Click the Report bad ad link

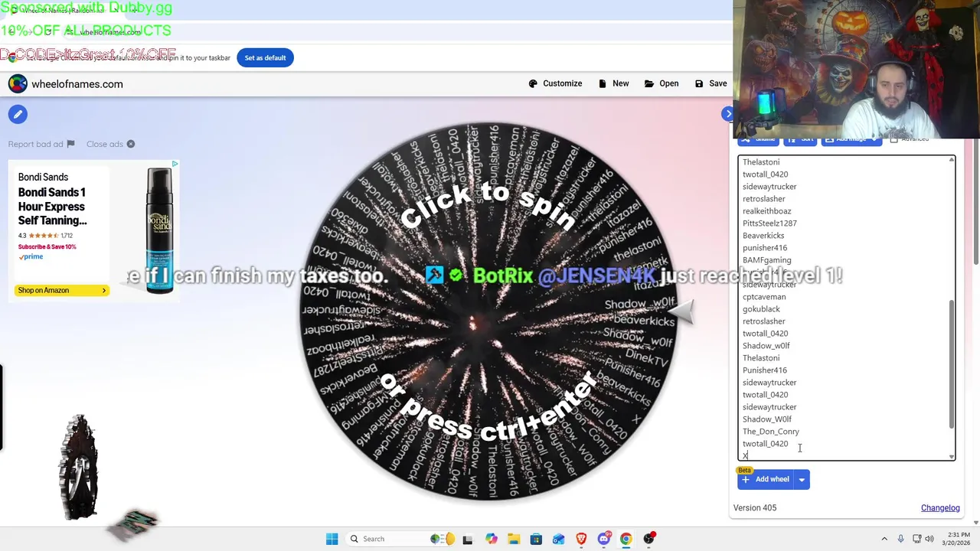click(x=41, y=144)
